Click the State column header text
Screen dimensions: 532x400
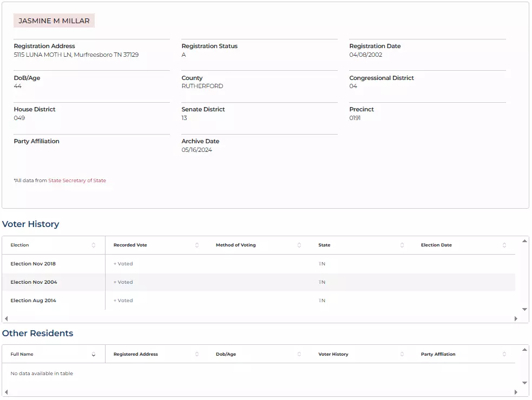pos(324,245)
